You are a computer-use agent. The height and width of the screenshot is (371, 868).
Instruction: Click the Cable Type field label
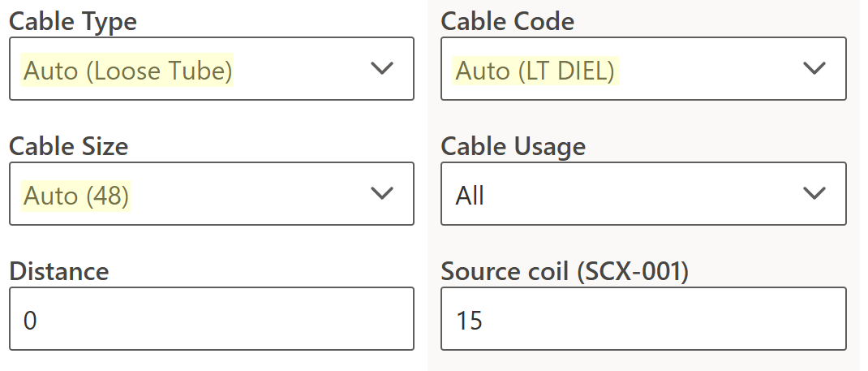[x=73, y=22]
